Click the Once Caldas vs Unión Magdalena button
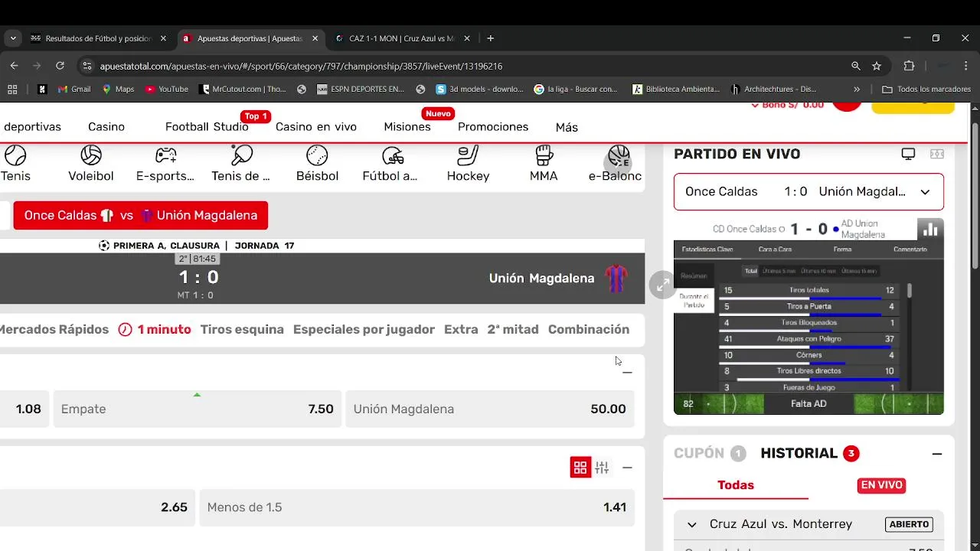Viewport: 980px width, 551px height. pyautogui.click(x=141, y=216)
